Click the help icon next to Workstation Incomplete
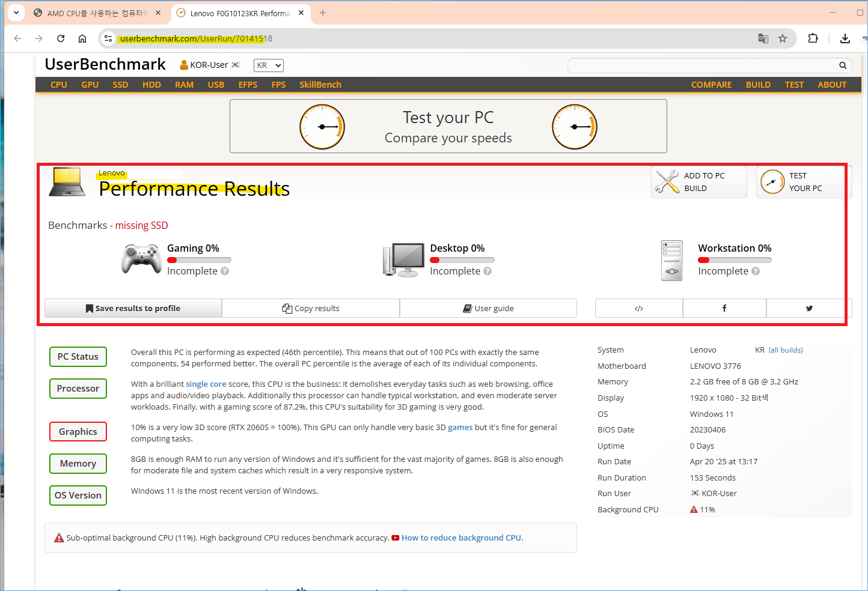This screenshot has height=591, width=868. tap(756, 271)
